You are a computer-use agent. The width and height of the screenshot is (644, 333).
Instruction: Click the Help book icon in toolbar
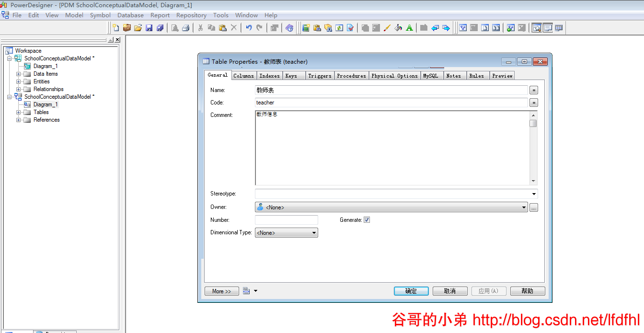[x=289, y=28]
